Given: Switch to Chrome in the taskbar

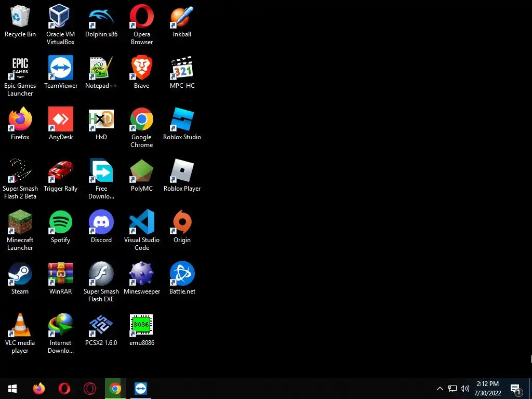Looking at the screenshot, I should pos(115,389).
